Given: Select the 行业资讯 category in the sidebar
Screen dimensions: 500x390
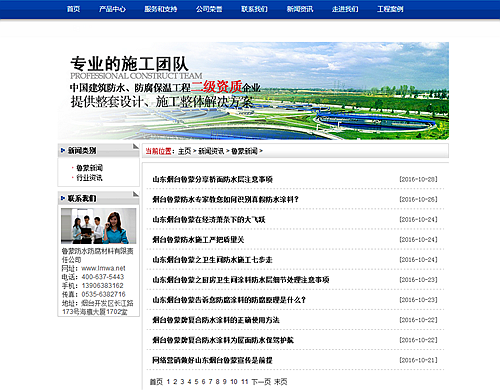Looking at the screenshot, I should point(90,178).
